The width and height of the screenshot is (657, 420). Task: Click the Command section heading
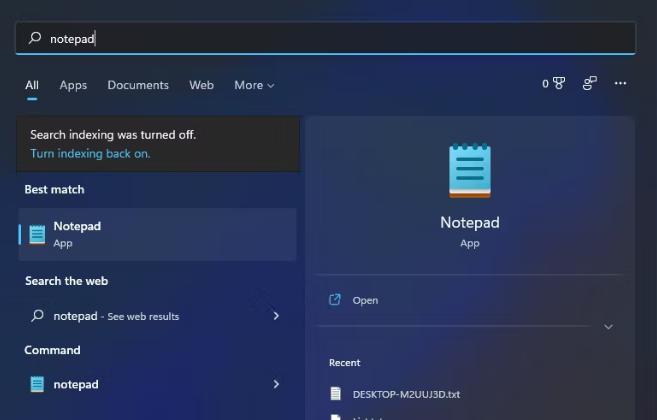pyautogui.click(x=52, y=350)
